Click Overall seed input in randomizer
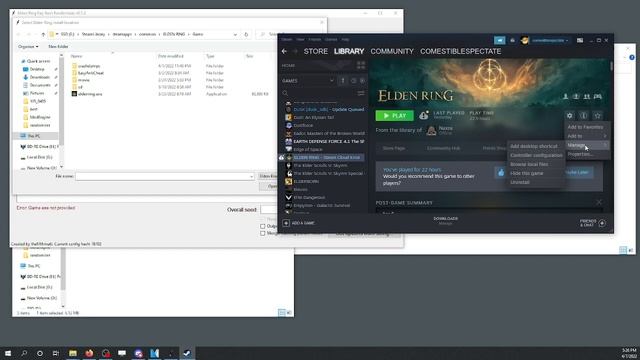The image size is (640, 360). (269, 209)
